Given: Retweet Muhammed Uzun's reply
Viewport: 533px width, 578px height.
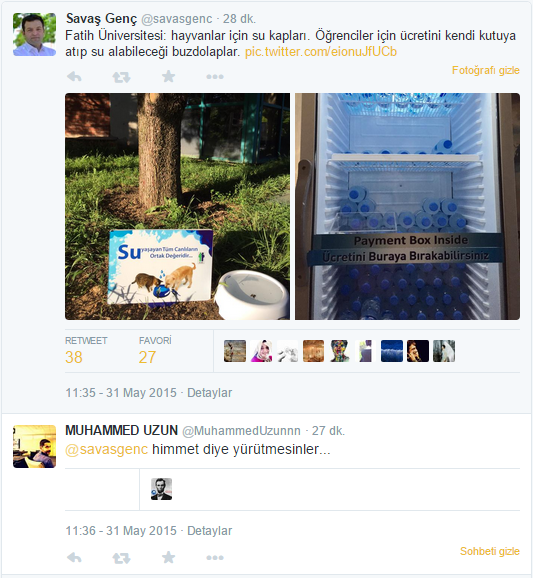Looking at the screenshot, I should [121, 558].
